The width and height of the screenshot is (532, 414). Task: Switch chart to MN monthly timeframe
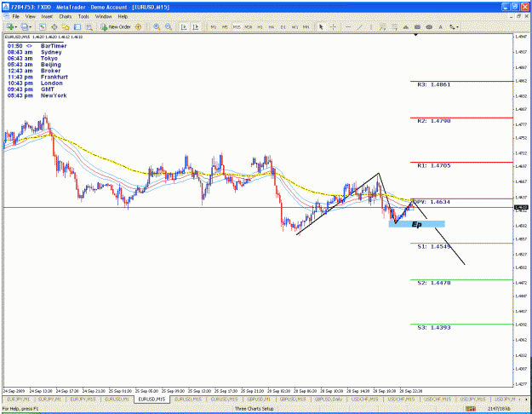(306, 26)
